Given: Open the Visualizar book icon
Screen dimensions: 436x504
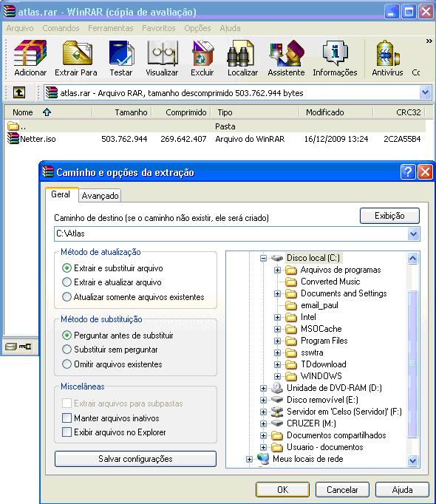Looking at the screenshot, I should [x=163, y=53].
